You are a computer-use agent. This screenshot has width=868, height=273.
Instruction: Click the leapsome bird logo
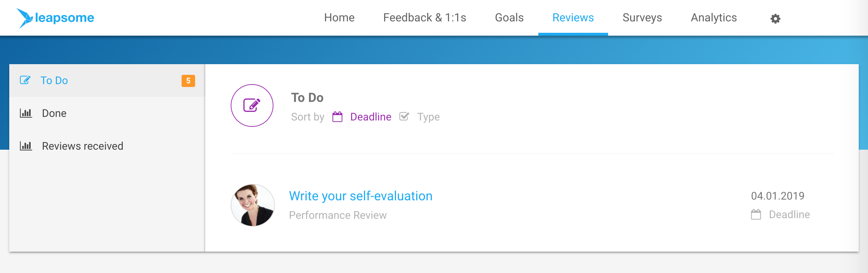point(25,18)
